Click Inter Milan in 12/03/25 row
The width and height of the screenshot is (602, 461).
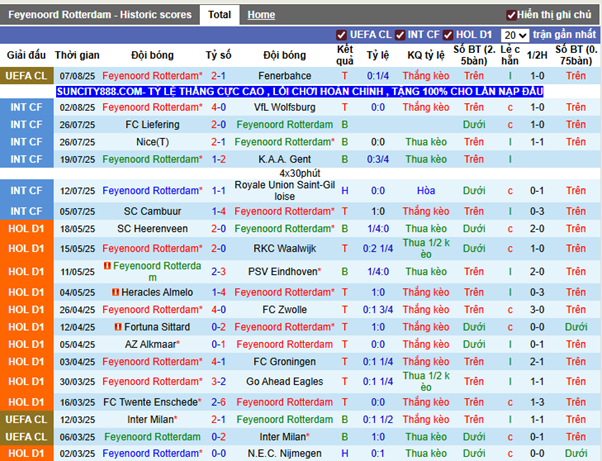150,419
